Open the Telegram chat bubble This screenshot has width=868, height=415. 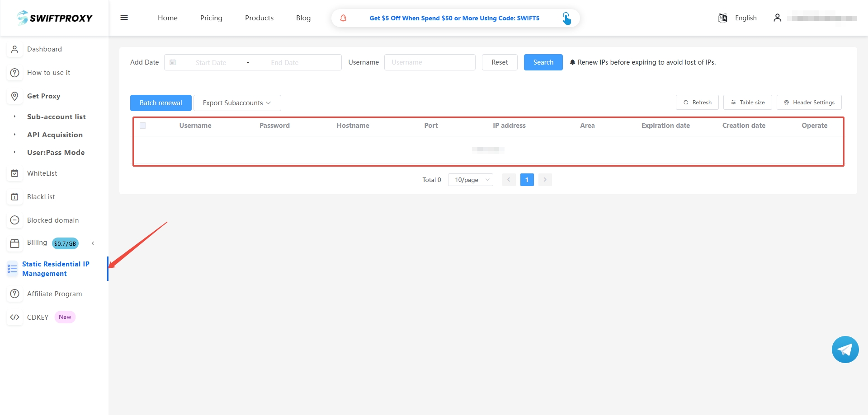click(844, 349)
